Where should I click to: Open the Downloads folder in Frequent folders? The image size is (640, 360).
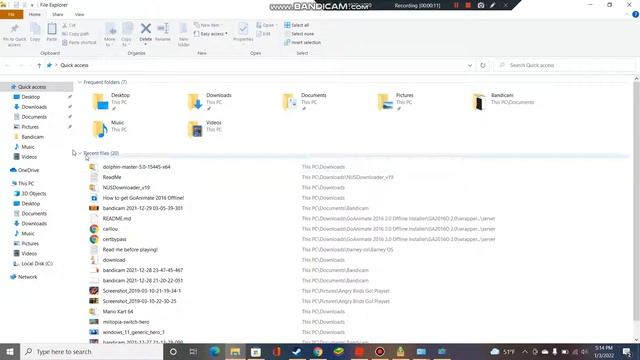(210, 102)
